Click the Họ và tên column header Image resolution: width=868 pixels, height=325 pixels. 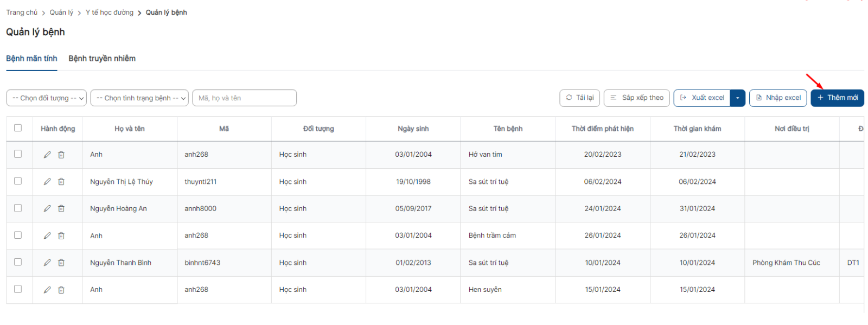tap(130, 129)
